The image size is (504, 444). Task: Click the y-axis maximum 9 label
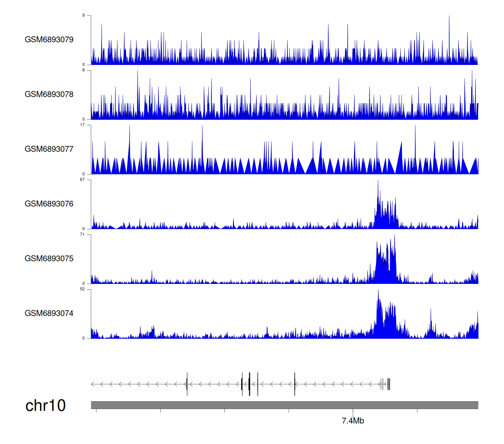click(84, 15)
